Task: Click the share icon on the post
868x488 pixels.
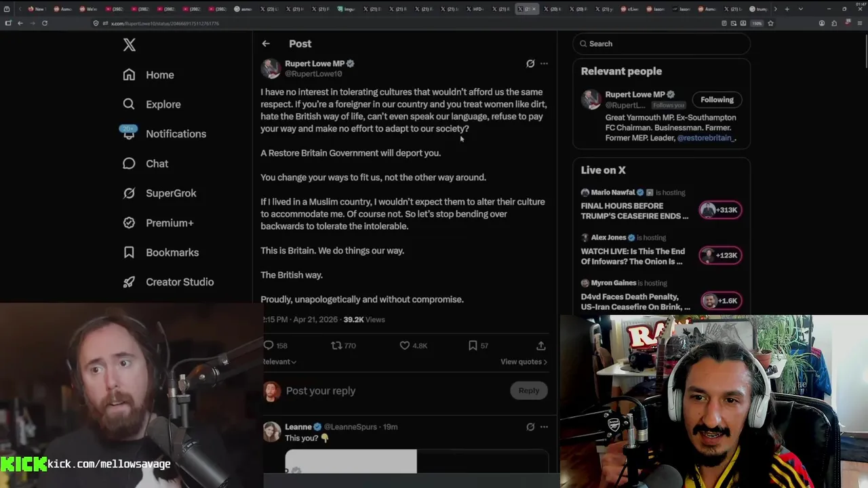Action: click(x=541, y=346)
